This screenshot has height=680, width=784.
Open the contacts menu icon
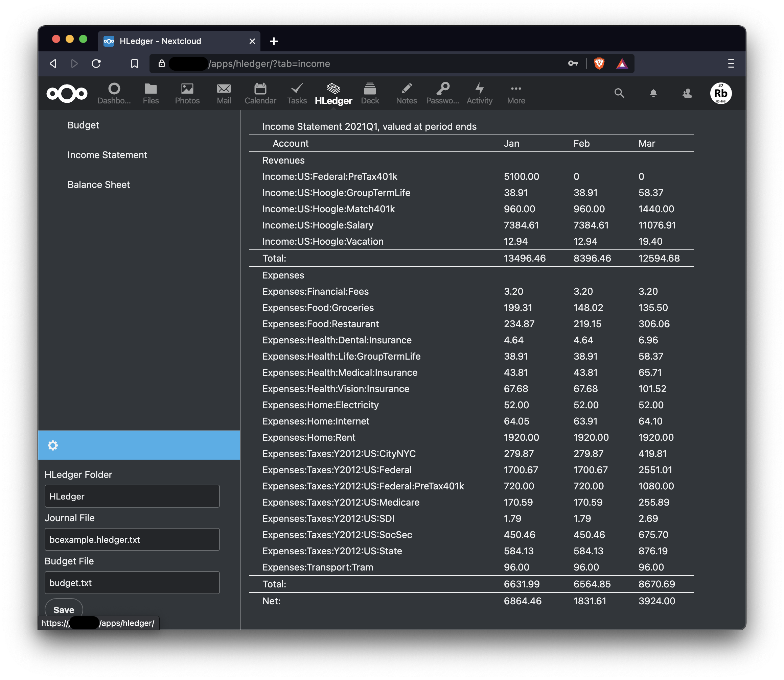coord(687,93)
